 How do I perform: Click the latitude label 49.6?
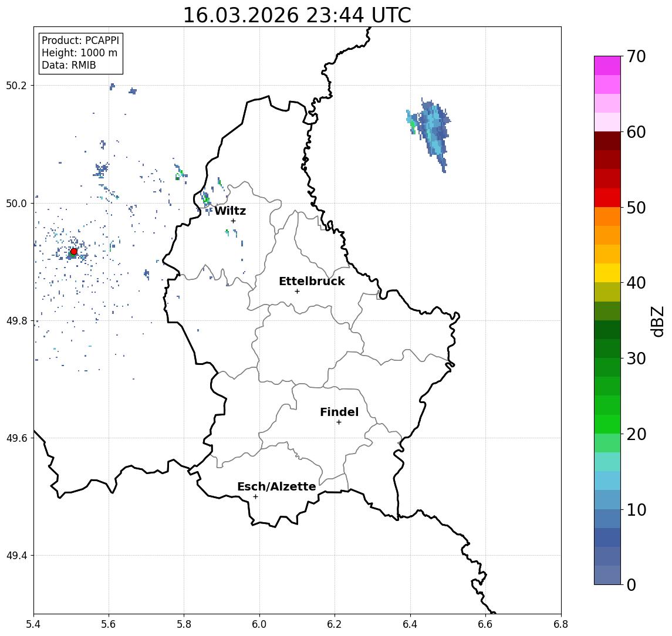(16, 438)
